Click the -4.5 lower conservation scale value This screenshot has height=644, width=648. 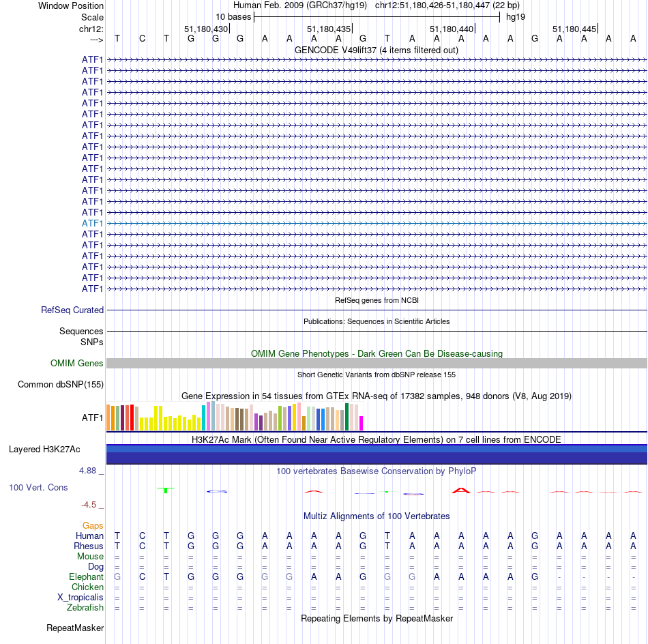point(89,505)
